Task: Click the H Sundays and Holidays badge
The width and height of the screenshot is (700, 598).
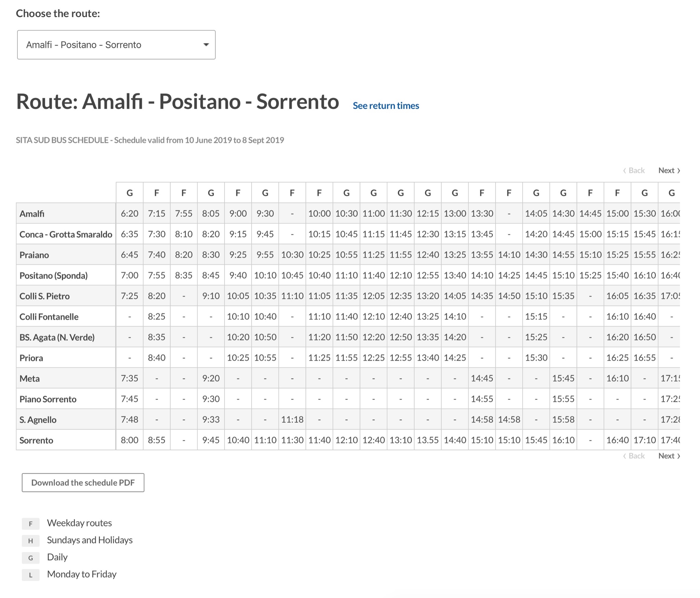Action: coord(31,541)
